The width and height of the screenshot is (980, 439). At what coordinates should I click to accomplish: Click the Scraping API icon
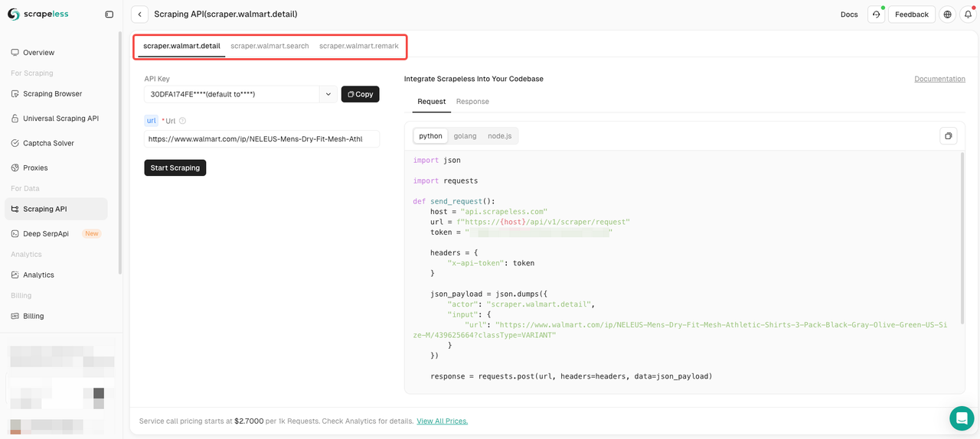point(15,209)
